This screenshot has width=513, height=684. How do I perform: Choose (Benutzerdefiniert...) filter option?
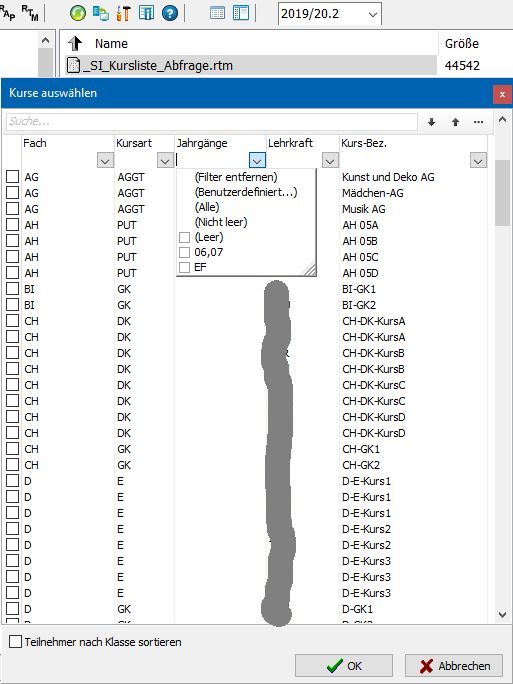tap(246, 192)
